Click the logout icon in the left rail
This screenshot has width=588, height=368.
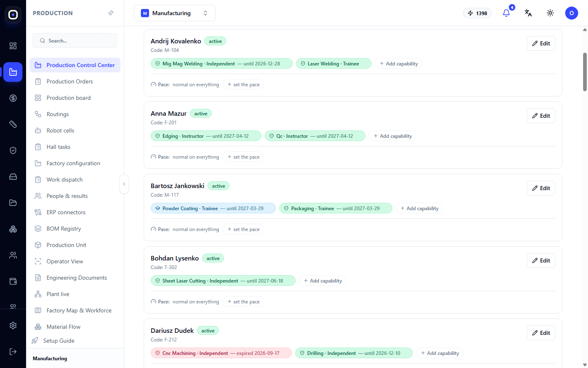(x=13, y=352)
